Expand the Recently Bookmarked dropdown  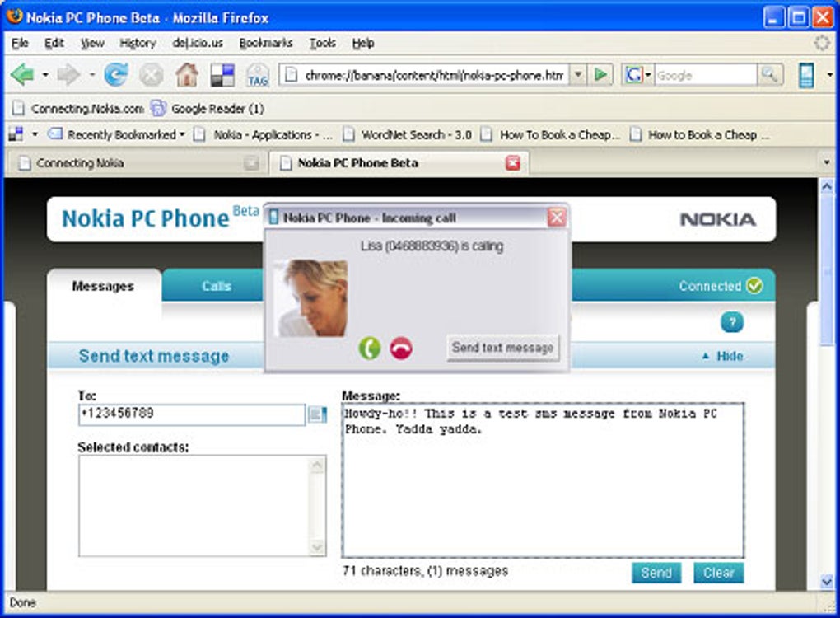(182, 134)
